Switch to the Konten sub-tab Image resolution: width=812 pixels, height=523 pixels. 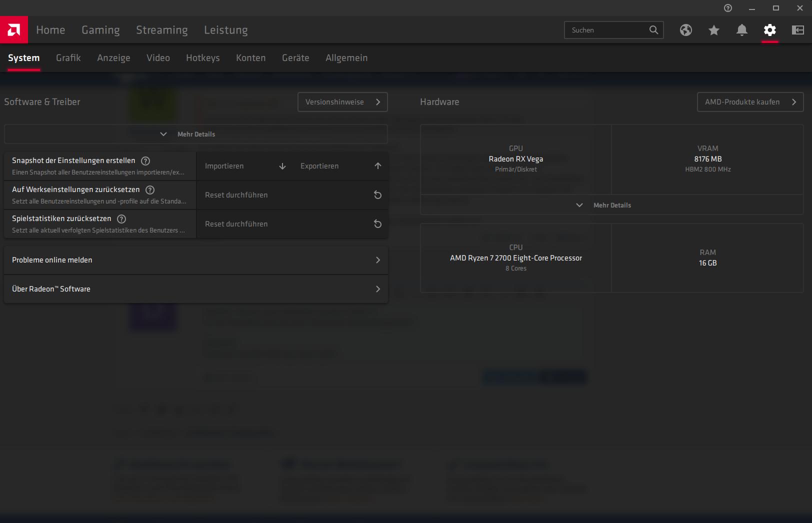tap(251, 58)
